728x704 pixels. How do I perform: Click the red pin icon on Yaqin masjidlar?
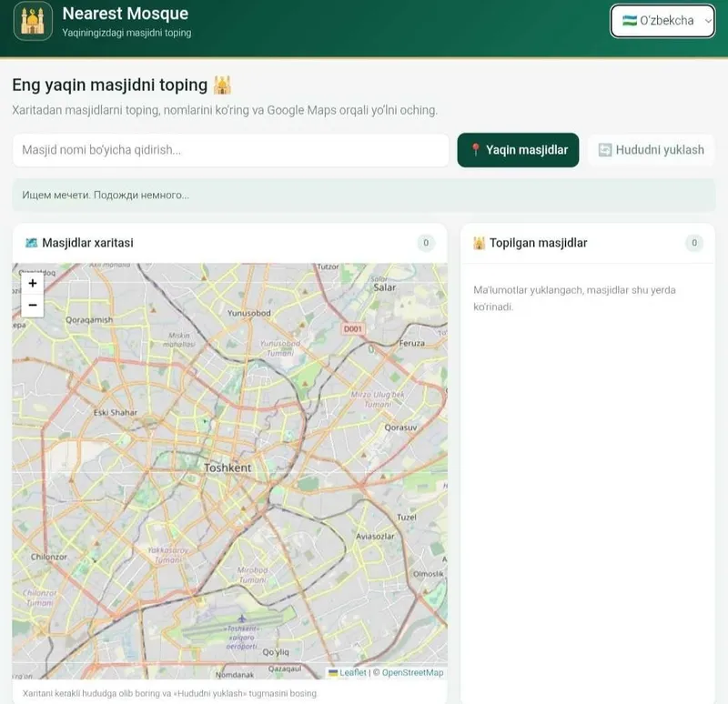tap(475, 149)
